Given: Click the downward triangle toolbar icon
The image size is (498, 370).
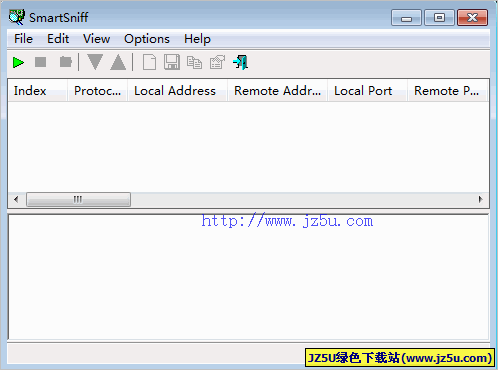Looking at the screenshot, I should pyautogui.click(x=95, y=62).
